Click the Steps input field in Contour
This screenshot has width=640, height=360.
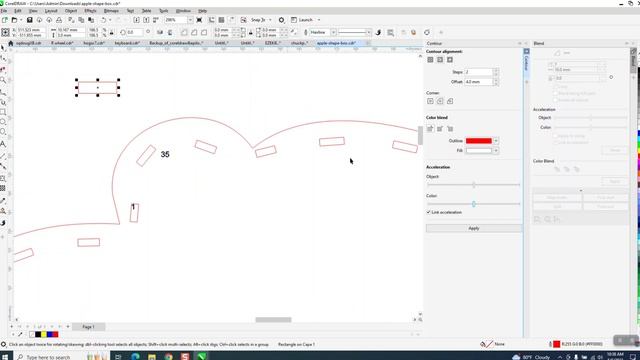[478, 72]
